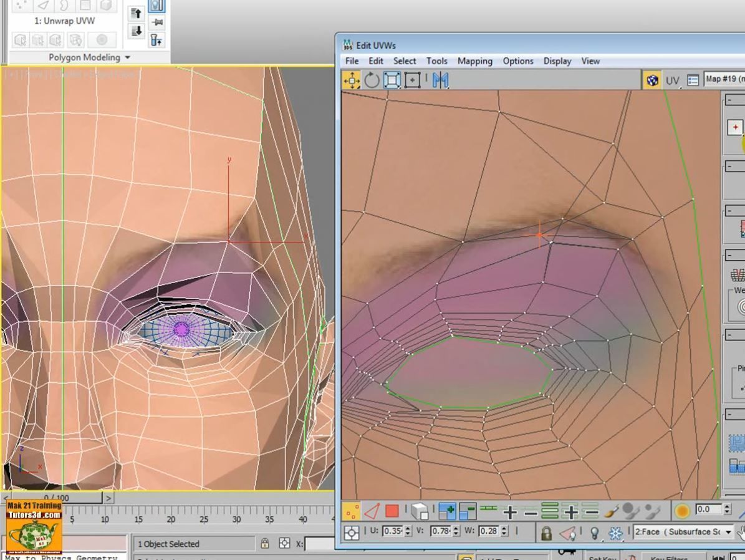Click the Hide/unhide lightbulb icon

(594, 533)
